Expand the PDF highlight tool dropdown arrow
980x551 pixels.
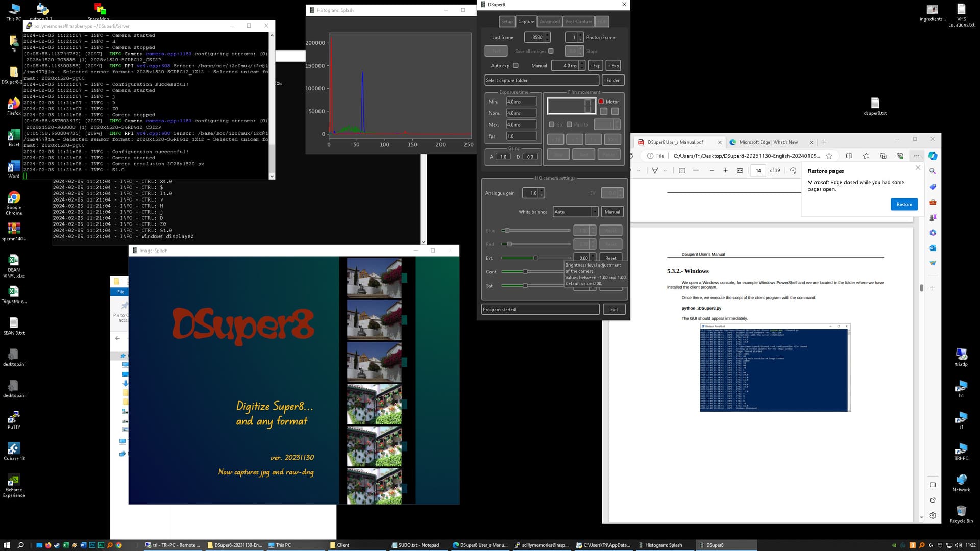pos(665,171)
